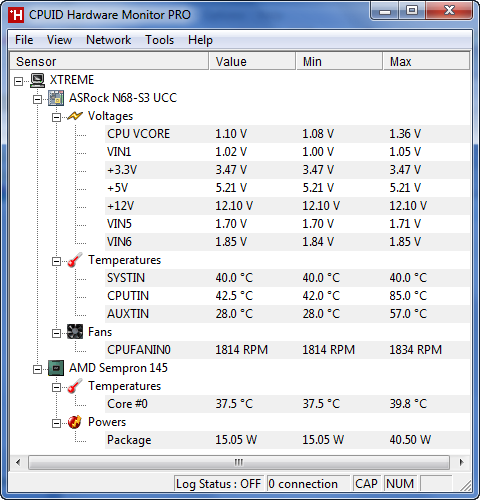Collapse the Powers group
The image size is (480, 500).
(x=56, y=423)
